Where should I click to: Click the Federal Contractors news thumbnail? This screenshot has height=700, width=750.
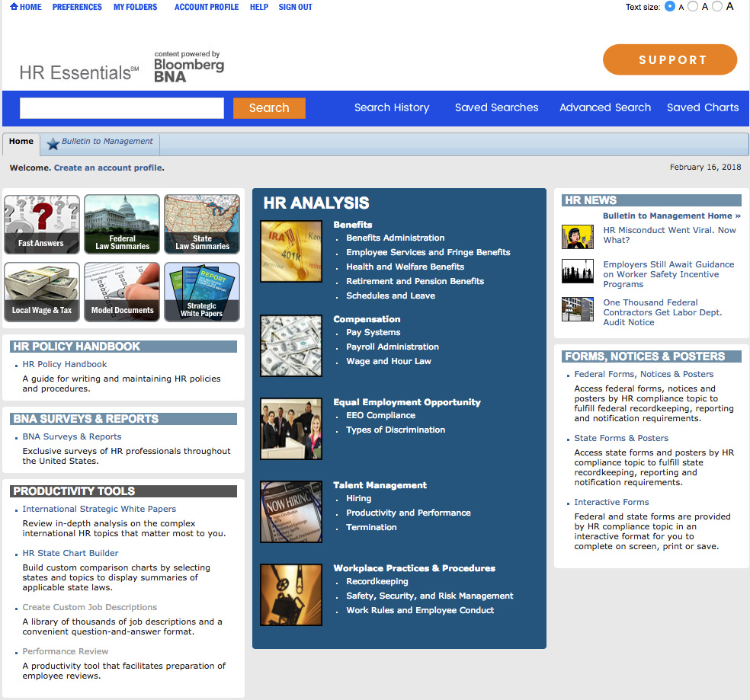pyautogui.click(x=577, y=309)
